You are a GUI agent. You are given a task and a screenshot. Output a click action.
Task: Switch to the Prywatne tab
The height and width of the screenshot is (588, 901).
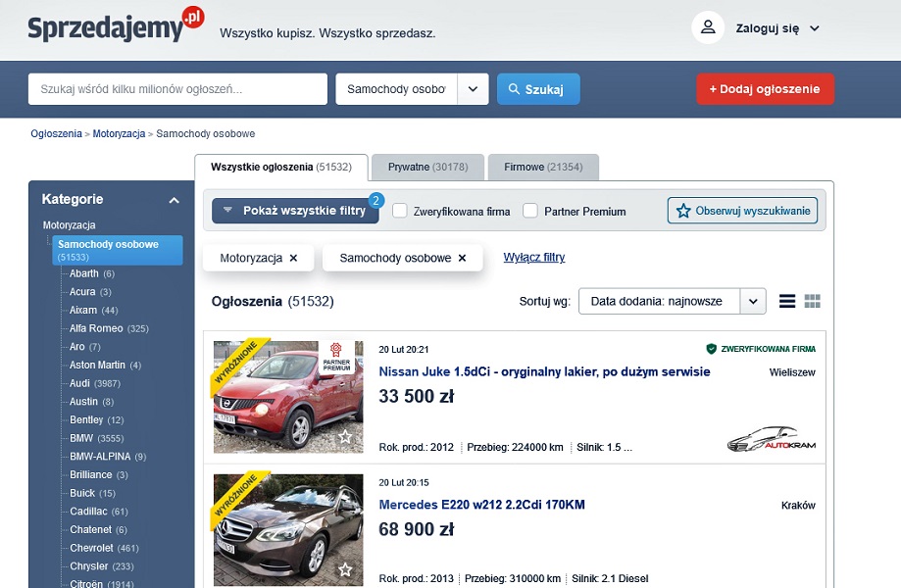tap(428, 168)
